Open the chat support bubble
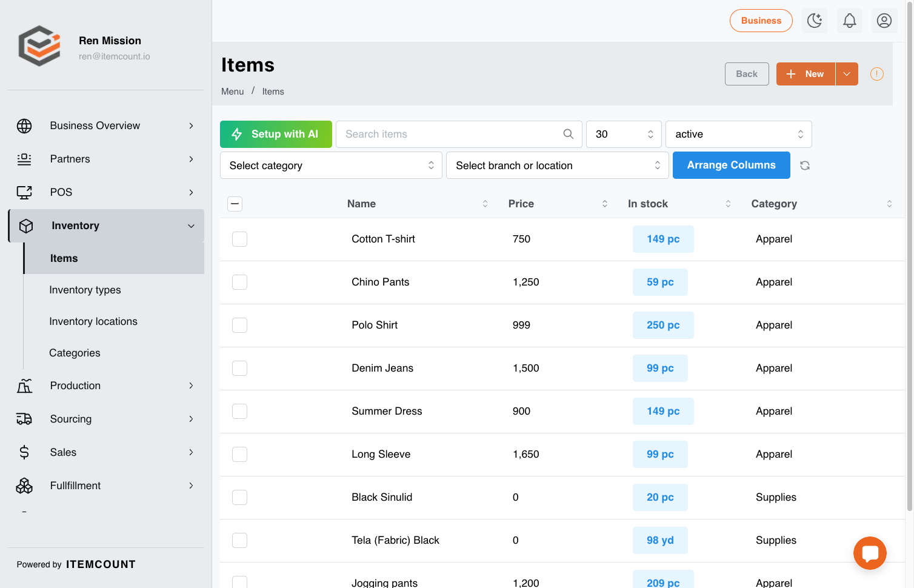Viewport: 914px width, 588px height. pos(870,553)
